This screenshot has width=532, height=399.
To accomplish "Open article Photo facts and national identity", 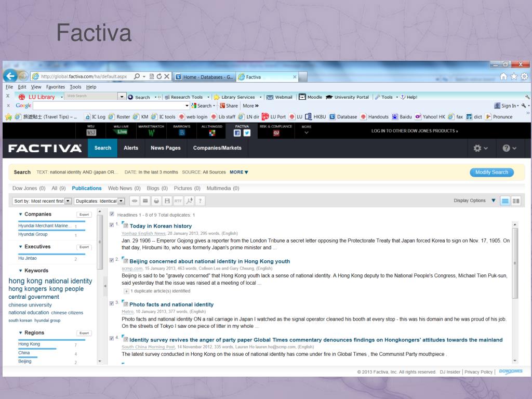I will coord(171,304).
